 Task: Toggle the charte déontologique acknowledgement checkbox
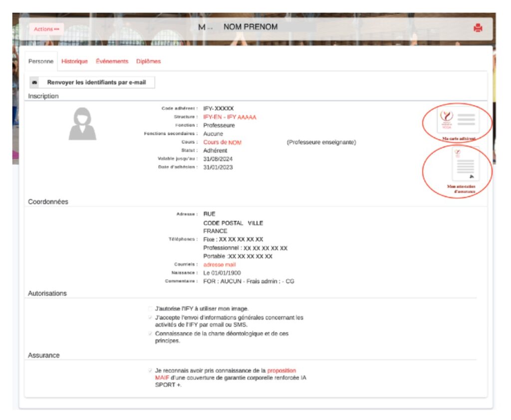[150, 333]
